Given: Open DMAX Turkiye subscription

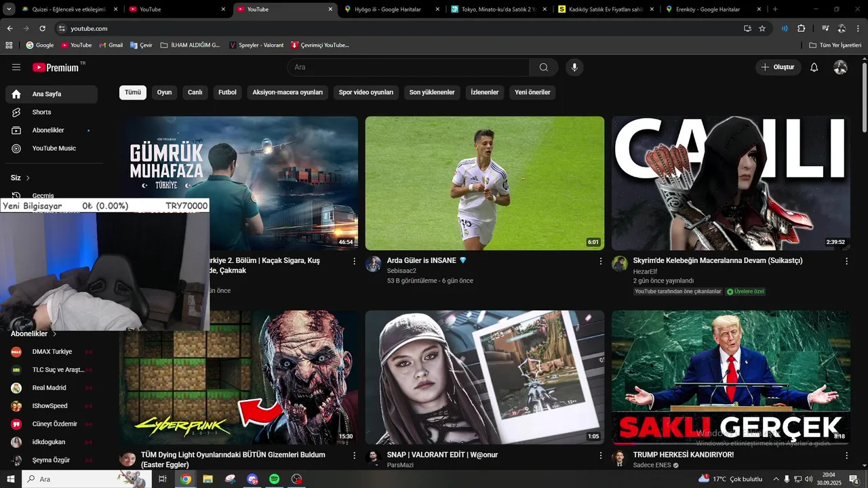Looking at the screenshot, I should 52,352.
